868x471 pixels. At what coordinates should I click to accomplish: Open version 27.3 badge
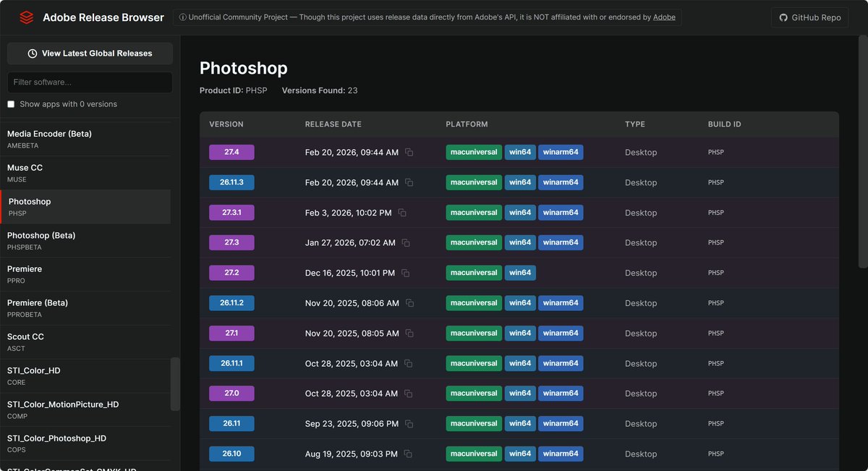(231, 242)
